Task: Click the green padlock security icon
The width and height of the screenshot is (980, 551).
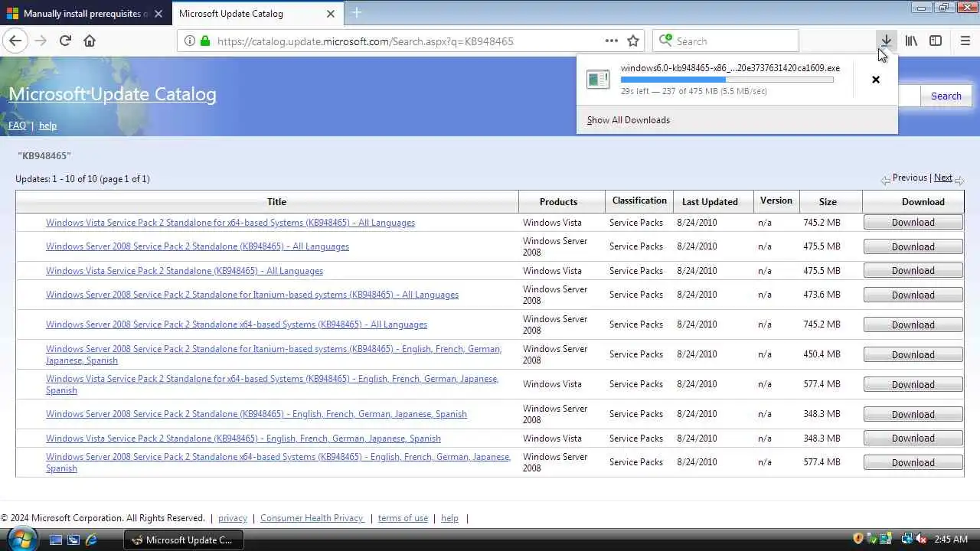Action: coord(204,41)
